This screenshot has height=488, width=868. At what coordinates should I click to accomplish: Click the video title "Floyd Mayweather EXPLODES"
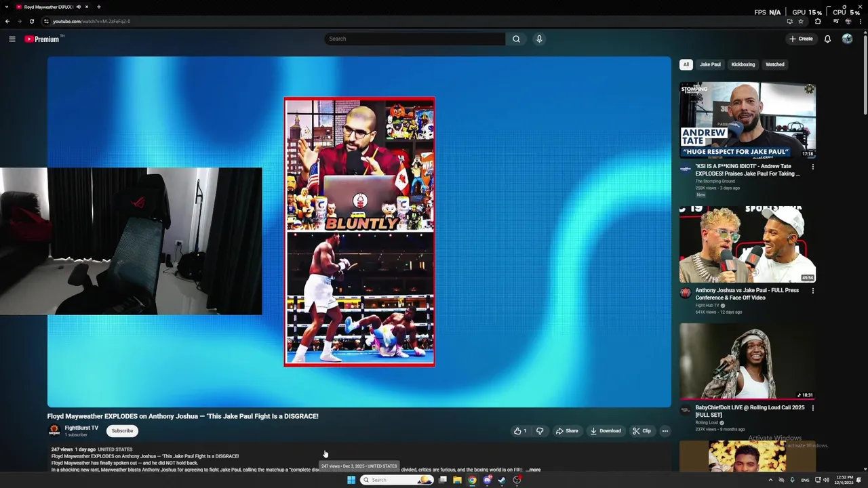point(183,416)
